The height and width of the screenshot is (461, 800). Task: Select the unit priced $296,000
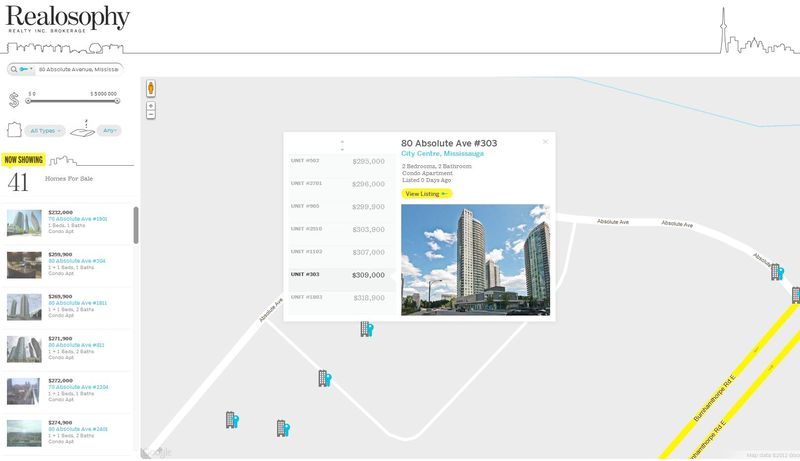pos(342,184)
